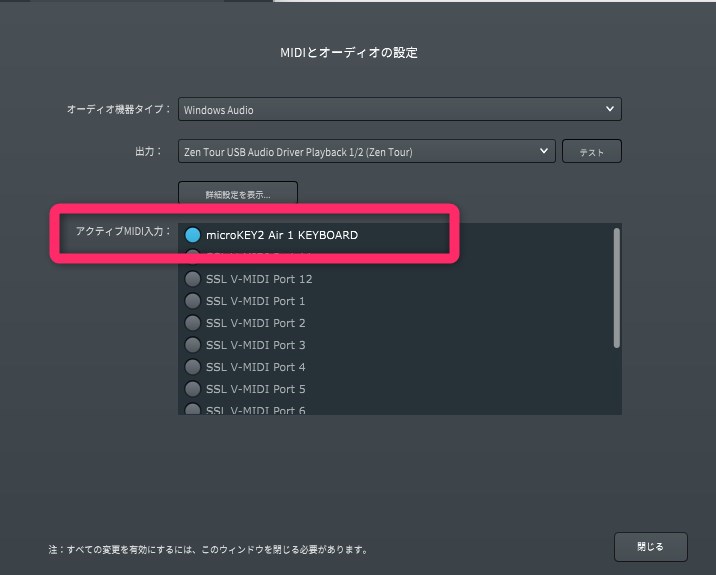The width and height of the screenshot is (716, 575).
Task: Enable SSL V-MIDI Port 1 input
Action: [193, 301]
